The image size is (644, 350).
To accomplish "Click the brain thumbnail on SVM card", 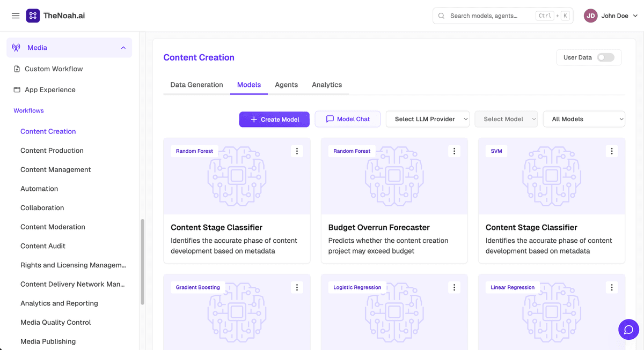I will pyautogui.click(x=552, y=176).
